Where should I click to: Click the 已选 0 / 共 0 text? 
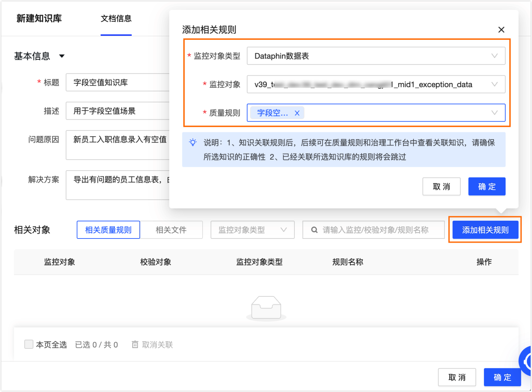coord(96,345)
